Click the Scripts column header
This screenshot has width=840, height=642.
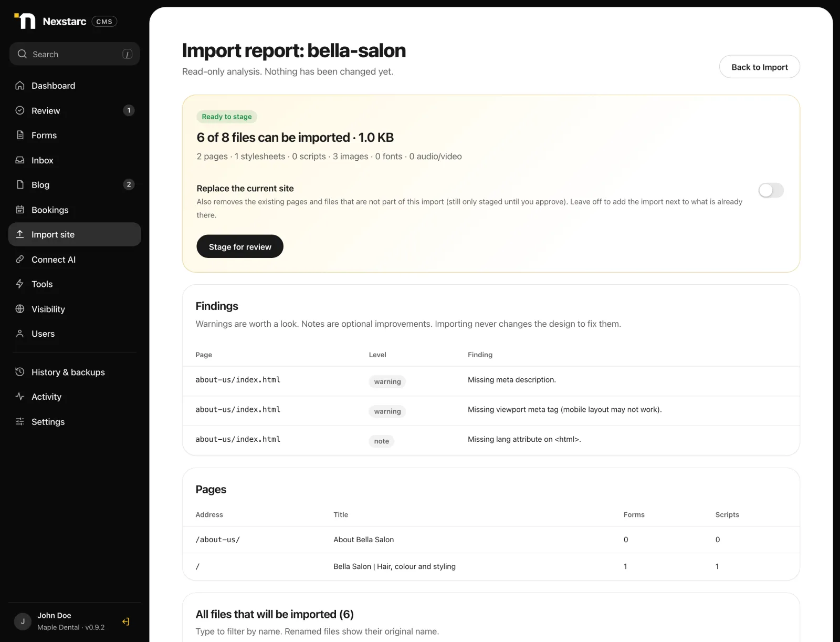coord(727,514)
